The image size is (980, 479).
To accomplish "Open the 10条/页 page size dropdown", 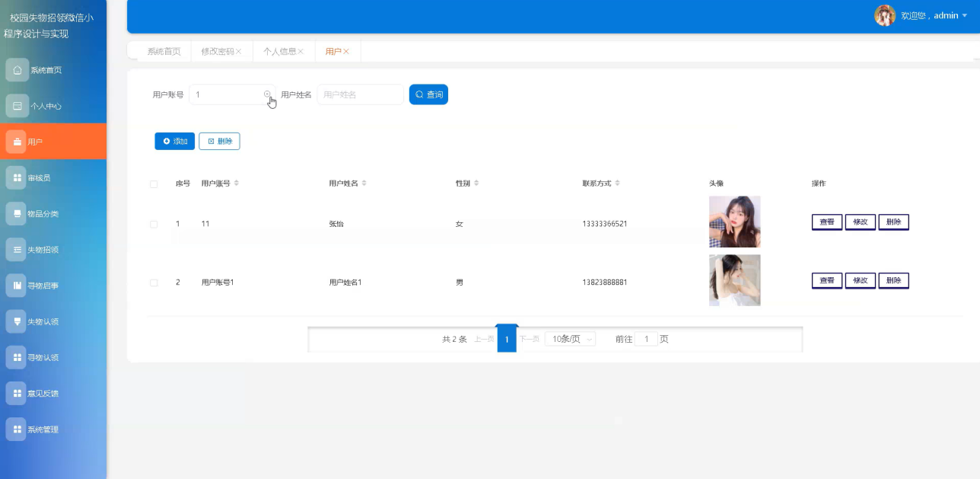I will [570, 339].
